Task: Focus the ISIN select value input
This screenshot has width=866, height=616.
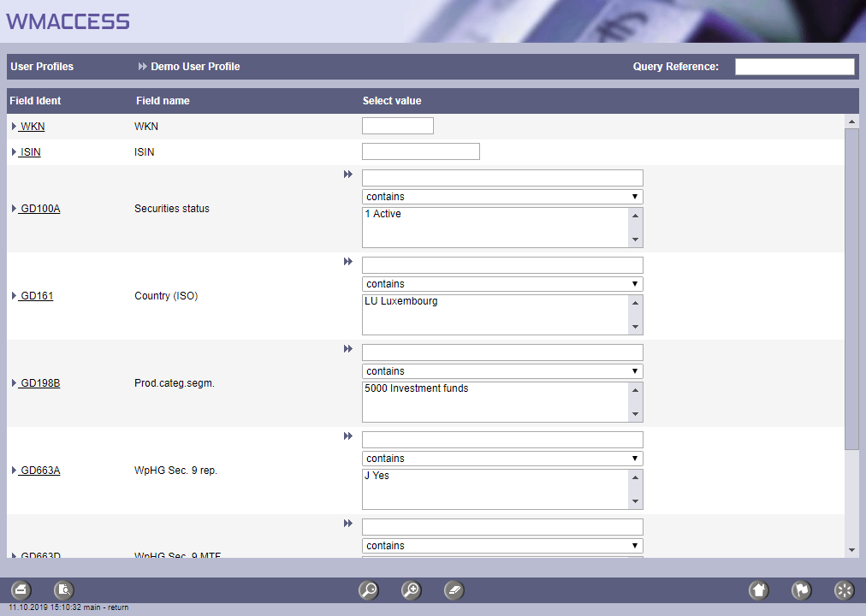Action: pos(421,151)
